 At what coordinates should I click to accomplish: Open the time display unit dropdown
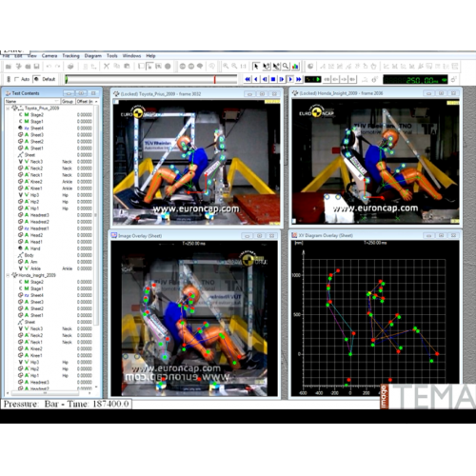445,80
